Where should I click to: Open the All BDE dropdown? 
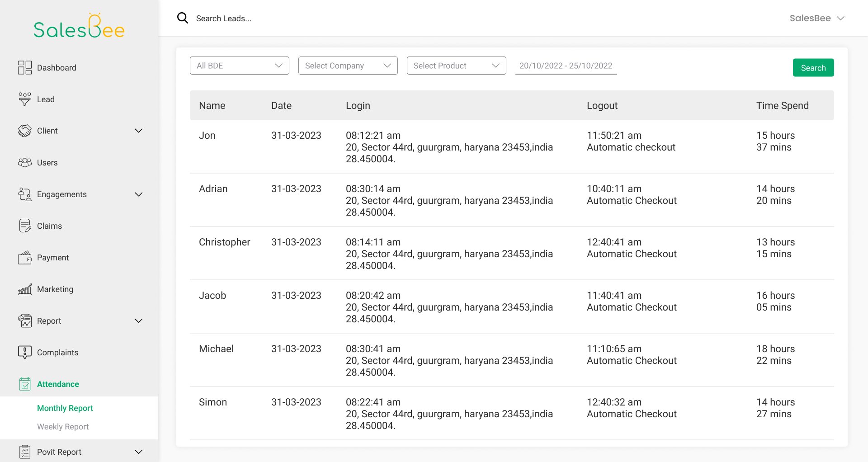(239, 66)
